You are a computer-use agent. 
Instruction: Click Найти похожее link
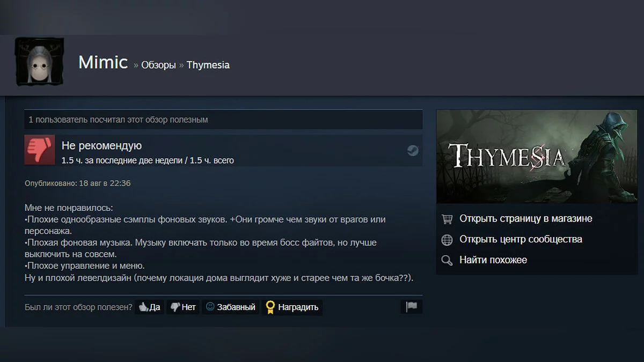[x=493, y=260]
